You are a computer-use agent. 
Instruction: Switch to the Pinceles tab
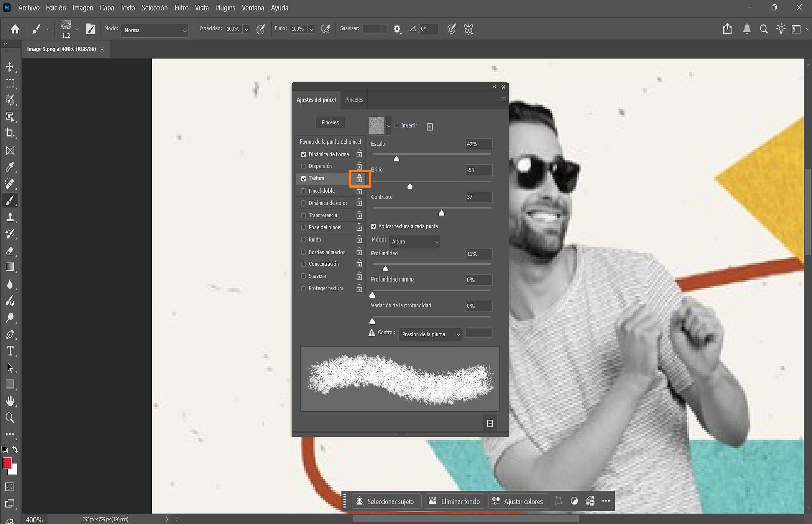click(x=354, y=100)
